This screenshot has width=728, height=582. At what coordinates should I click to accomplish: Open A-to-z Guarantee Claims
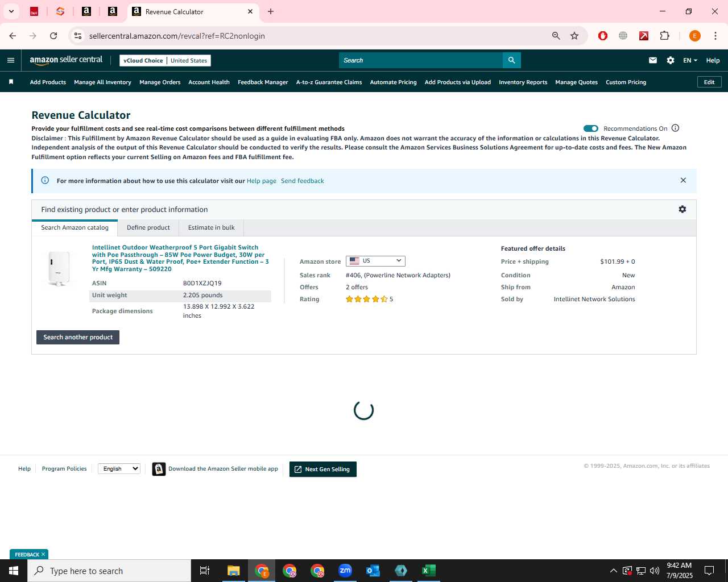coord(329,82)
